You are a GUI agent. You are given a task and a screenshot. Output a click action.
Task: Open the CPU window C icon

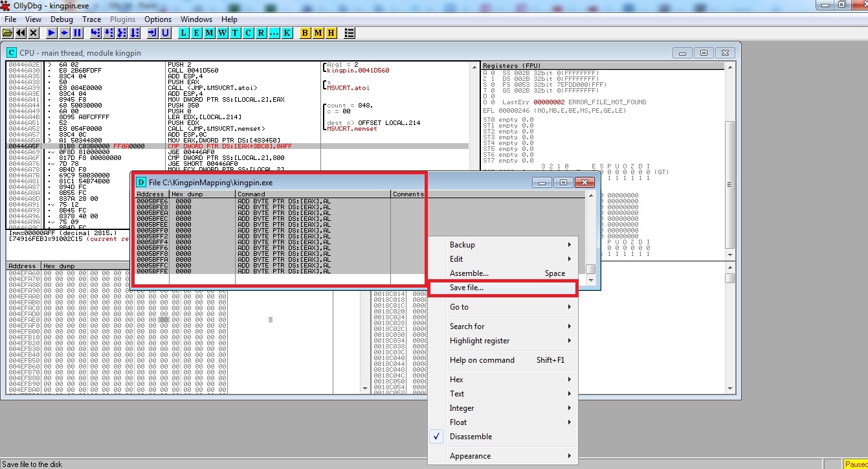[249, 32]
